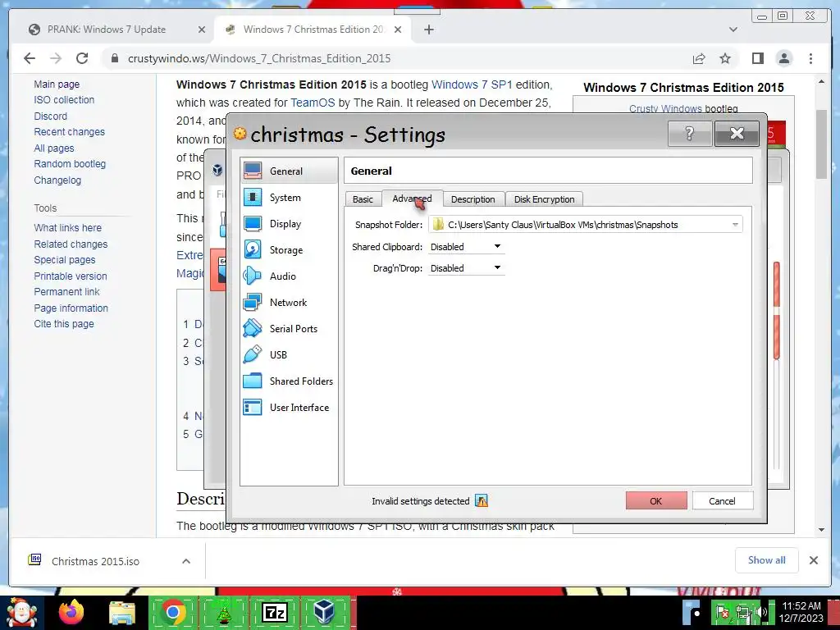Open Chrome three-dot menu
Image resolution: width=840 pixels, height=630 pixels.
coord(810,58)
